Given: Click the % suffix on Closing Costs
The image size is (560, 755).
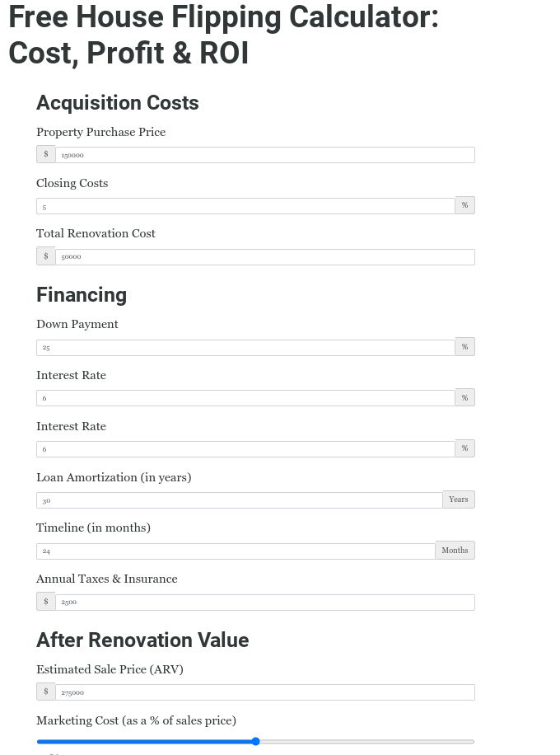Looking at the screenshot, I should [464, 204].
